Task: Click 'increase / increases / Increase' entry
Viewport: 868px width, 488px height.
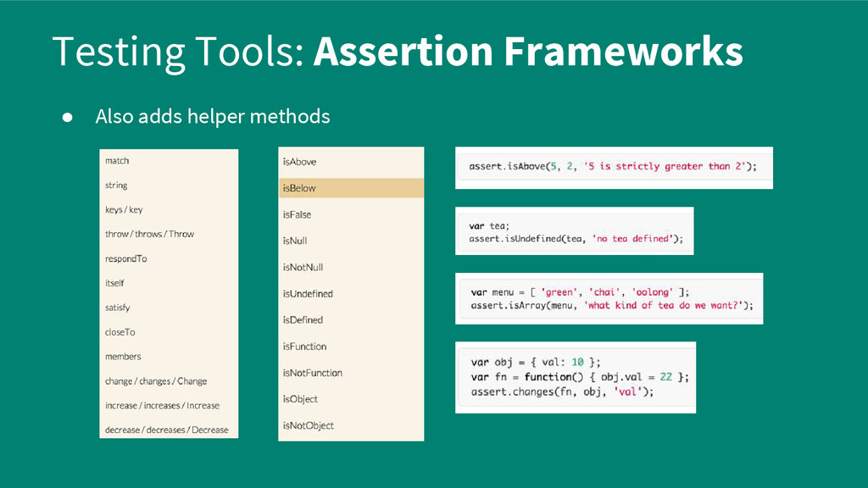Action: point(162,406)
